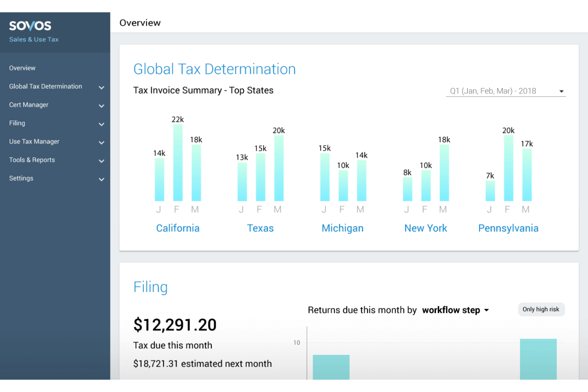Go to Filing in the sidebar
This screenshot has height=392, width=588.
coord(17,123)
